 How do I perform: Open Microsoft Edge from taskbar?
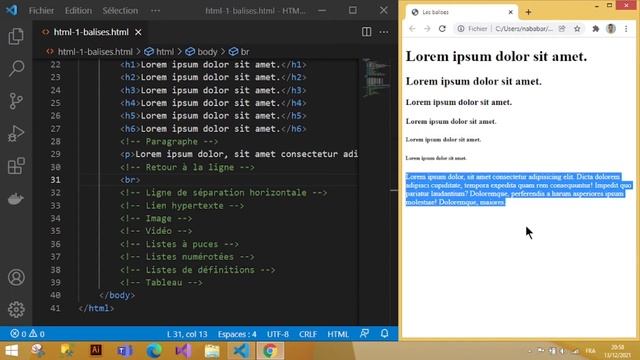[x=154, y=351]
